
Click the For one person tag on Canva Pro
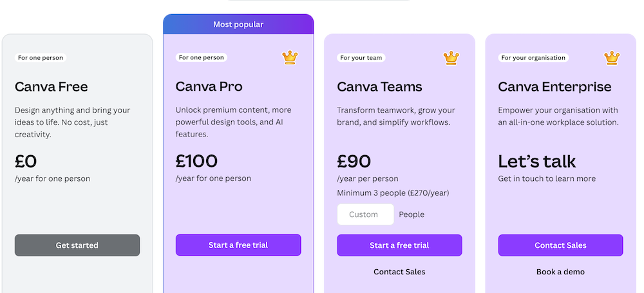click(202, 58)
